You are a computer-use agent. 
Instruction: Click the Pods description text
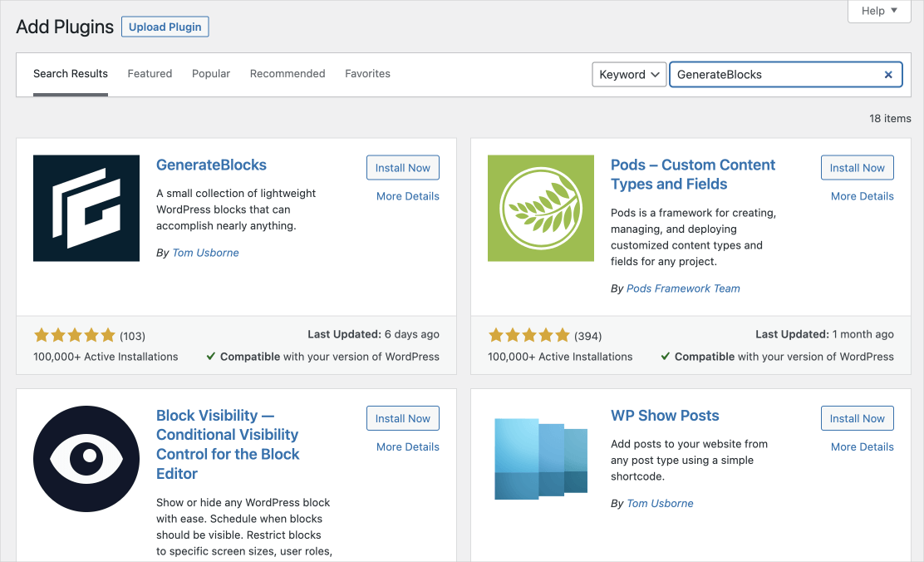(693, 237)
